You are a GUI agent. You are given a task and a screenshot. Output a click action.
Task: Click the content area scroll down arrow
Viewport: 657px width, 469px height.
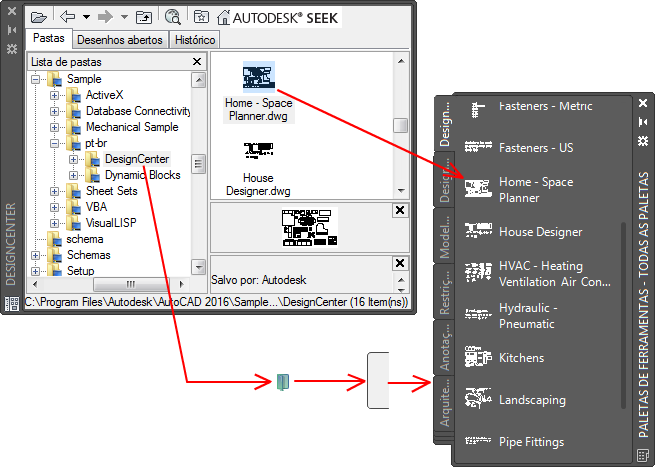(401, 191)
